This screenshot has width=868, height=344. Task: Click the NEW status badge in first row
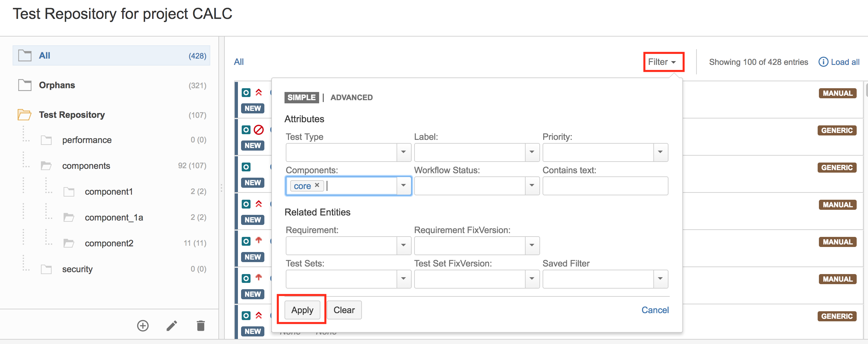click(252, 108)
